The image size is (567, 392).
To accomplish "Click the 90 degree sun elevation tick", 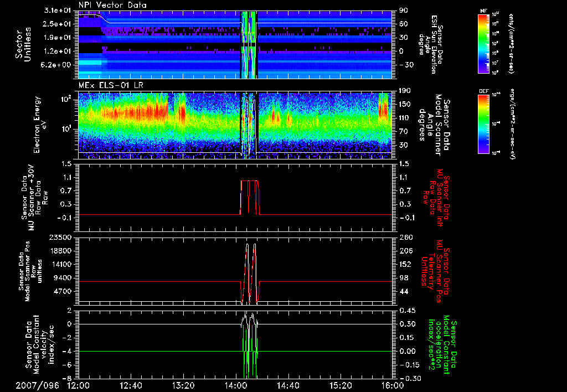I will click(404, 11).
